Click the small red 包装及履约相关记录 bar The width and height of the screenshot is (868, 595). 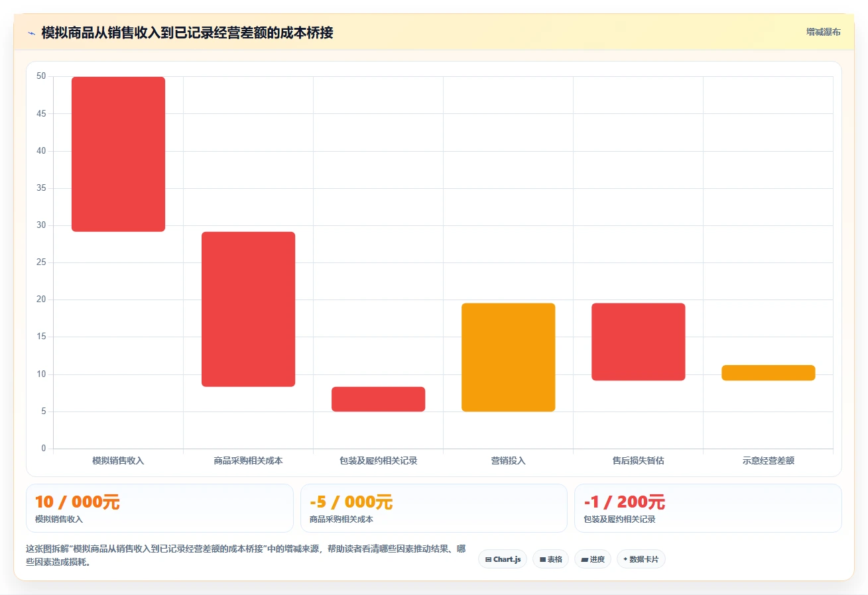378,399
